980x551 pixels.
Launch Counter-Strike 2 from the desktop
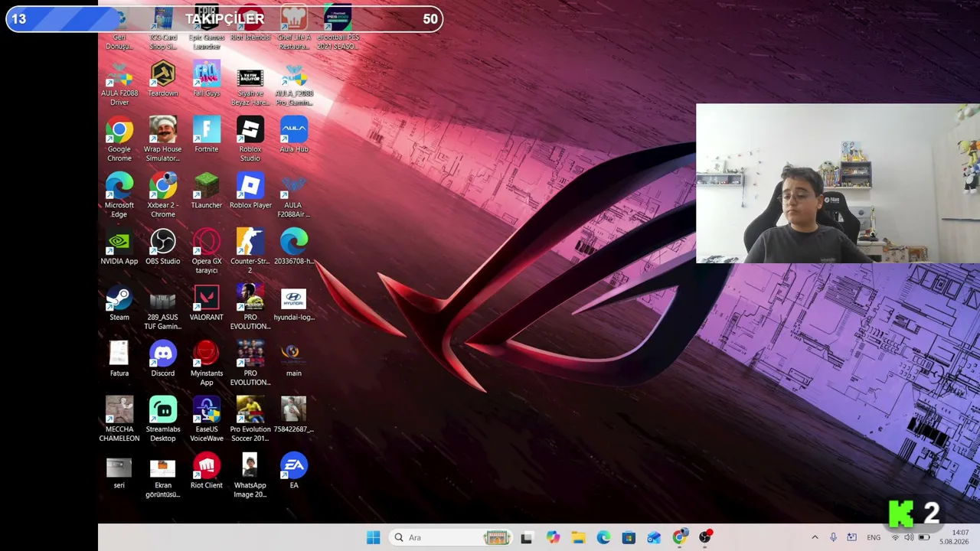pyautogui.click(x=250, y=252)
